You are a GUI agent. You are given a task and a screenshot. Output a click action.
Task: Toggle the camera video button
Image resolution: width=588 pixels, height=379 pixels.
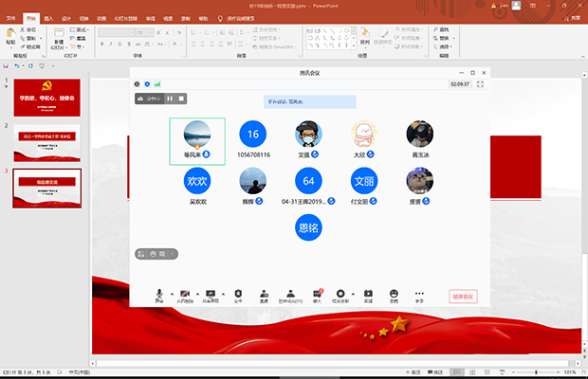pos(185,295)
